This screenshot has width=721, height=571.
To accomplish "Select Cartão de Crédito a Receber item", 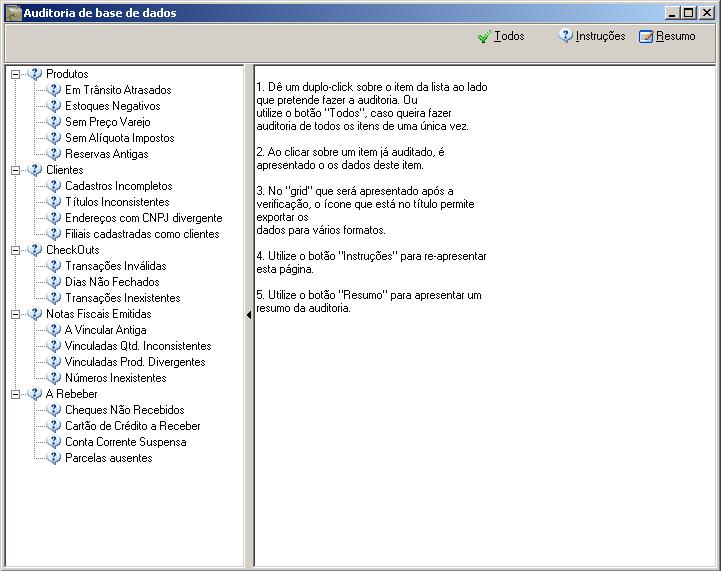I will click(133, 426).
